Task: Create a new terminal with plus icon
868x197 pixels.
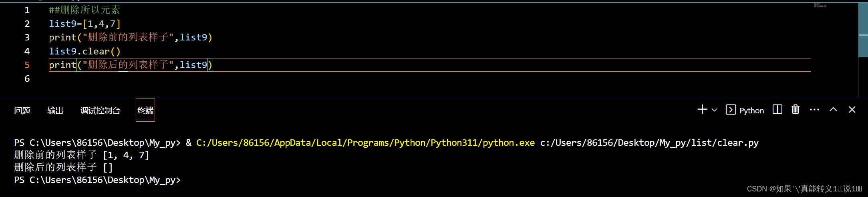Action: pyautogui.click(x=702, y=110)
